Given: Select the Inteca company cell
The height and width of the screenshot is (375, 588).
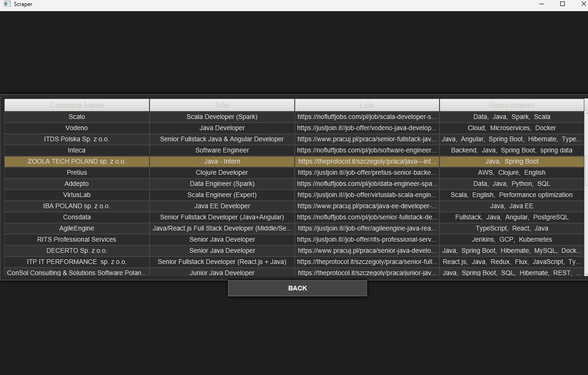Looking at the screenshot, I should tap(77, 150).
